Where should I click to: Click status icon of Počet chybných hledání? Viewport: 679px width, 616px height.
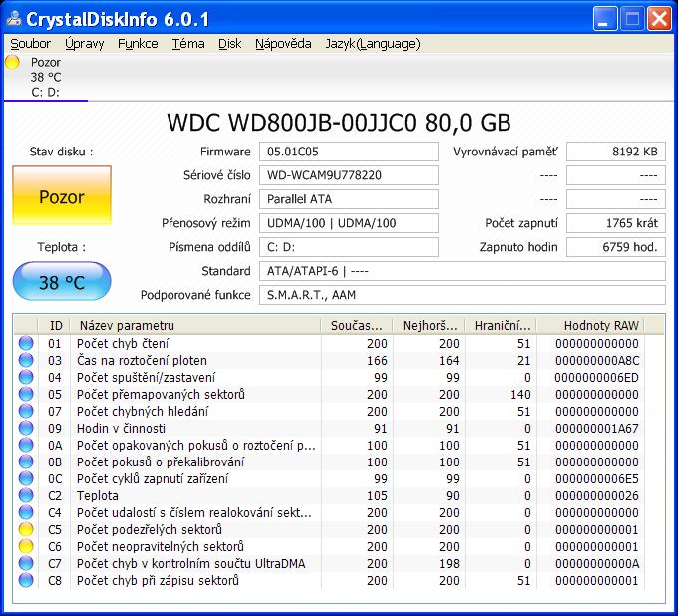tap(26, 411)
